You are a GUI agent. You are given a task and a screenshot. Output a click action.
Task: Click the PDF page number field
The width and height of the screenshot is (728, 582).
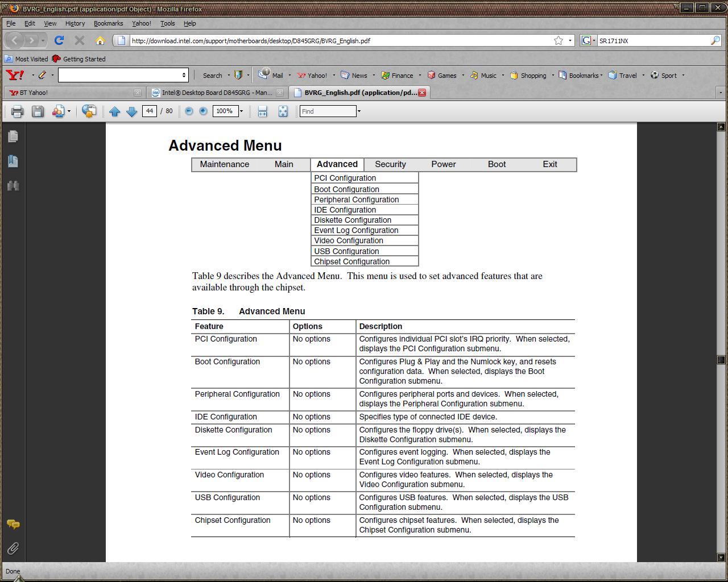pos(150,111)
